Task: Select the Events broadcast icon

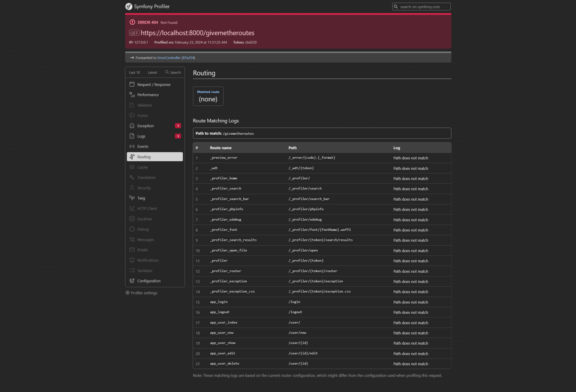Action: pos(132,146)
